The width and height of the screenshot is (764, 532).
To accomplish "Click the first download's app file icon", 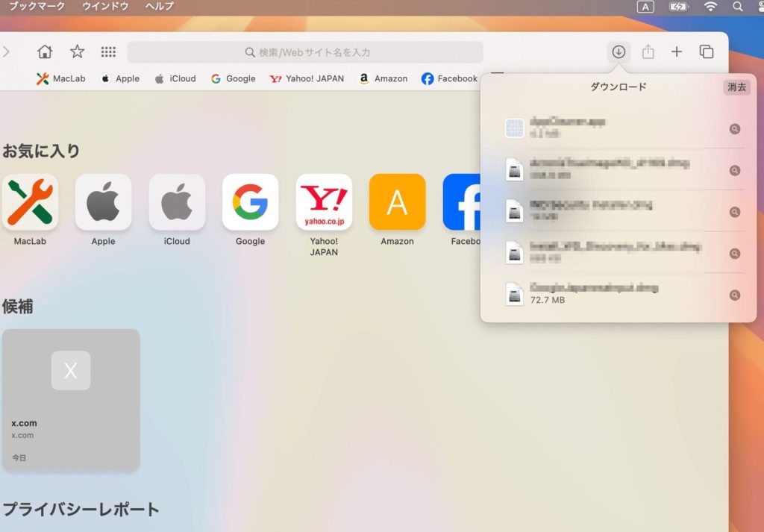I will pyautogui.click(x=514, y=128).
